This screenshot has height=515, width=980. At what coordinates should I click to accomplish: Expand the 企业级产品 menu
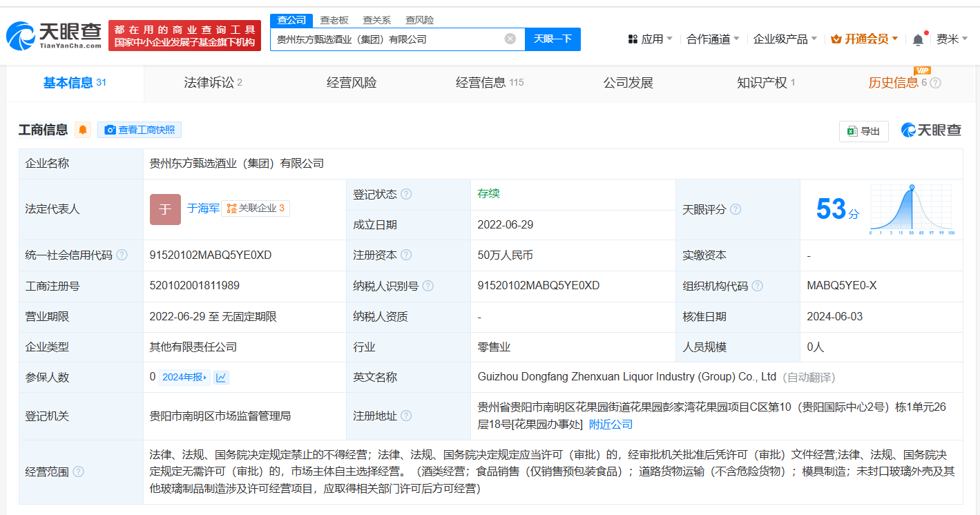point(785,39)
